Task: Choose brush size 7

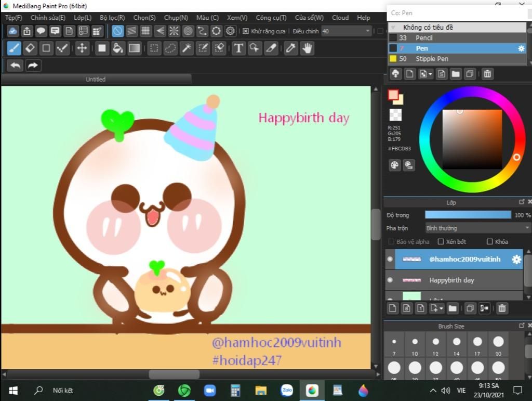Action: (394, 345)
